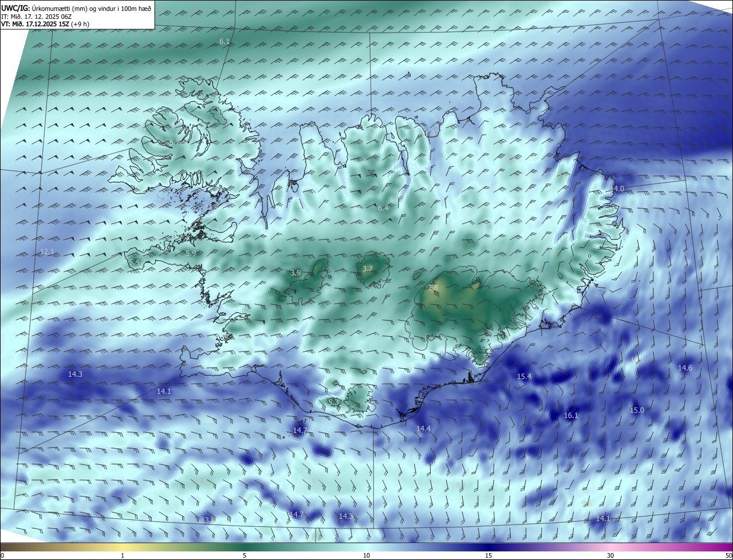Image resolution: width=733 pixels, height=560 pixels.
Task: Click the valid time line 'VT: Mið. 17.12.2025 15Z (+9 h)'
Action: click(45, 24)
